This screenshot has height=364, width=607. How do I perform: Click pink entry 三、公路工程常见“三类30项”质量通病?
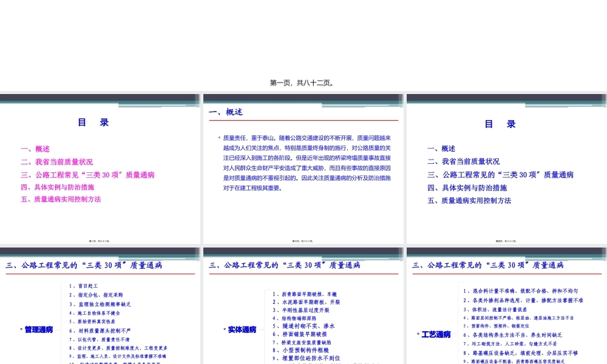(x=87, y=175)
